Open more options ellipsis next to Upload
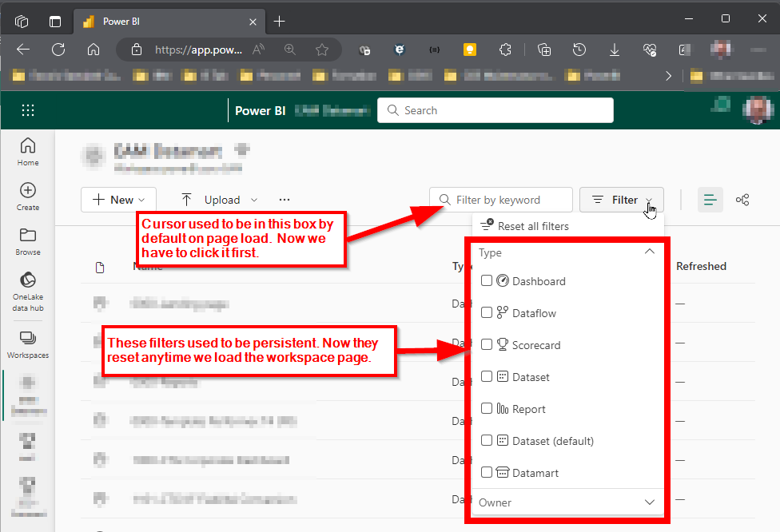 pos(285,200)
